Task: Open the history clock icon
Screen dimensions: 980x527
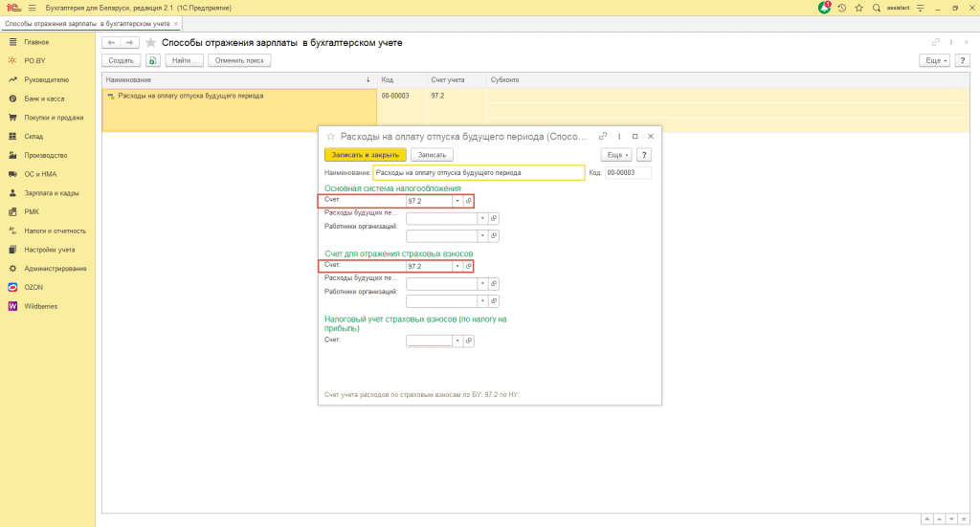Action: click(842, 8)
